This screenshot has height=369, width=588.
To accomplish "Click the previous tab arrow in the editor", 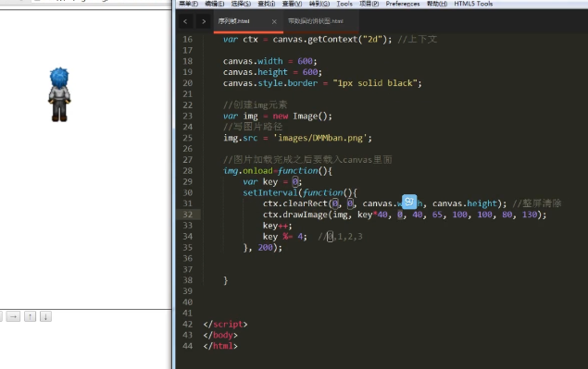I will tap(185, 21).
